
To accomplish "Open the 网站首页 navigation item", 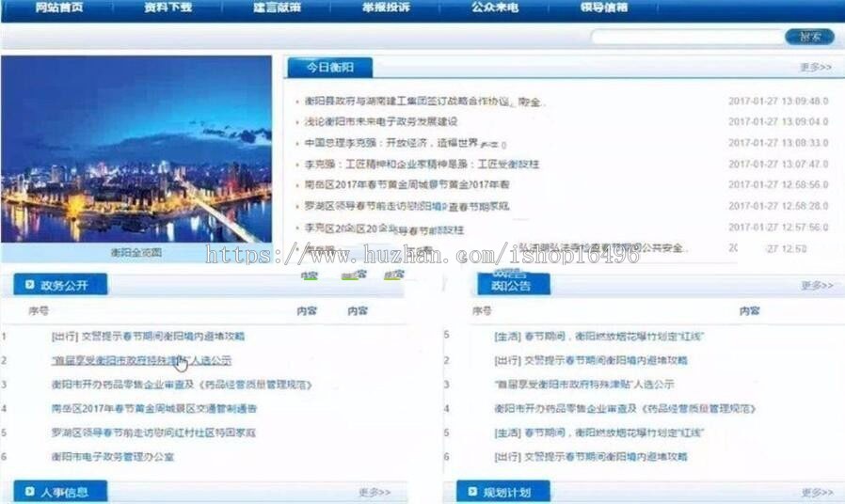I will [58, 8].
